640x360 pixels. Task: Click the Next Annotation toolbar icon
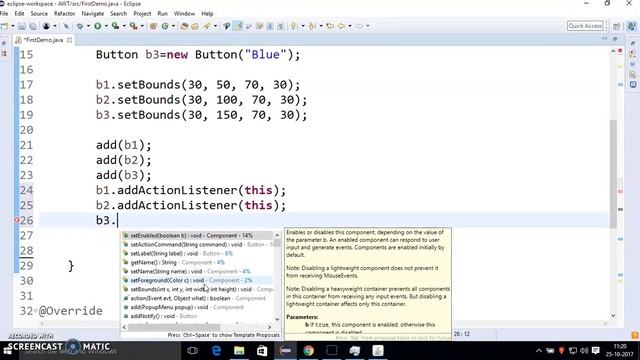pyautogui.click(x=293, y=26)
